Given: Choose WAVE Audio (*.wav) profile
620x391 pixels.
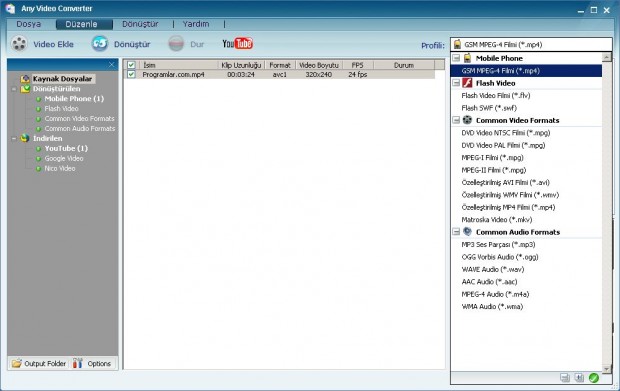Looking at the screenshot, I should [493, 269].
